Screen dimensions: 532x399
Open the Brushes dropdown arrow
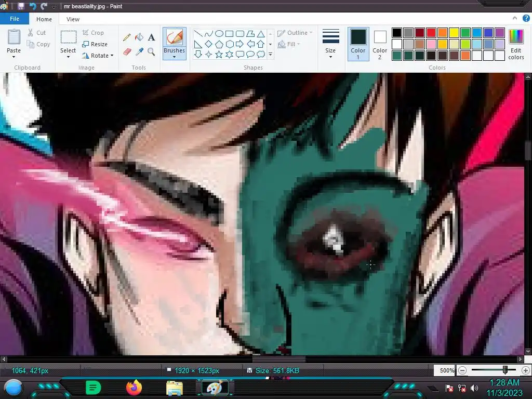pyautogui.click(x=175, y=57)
